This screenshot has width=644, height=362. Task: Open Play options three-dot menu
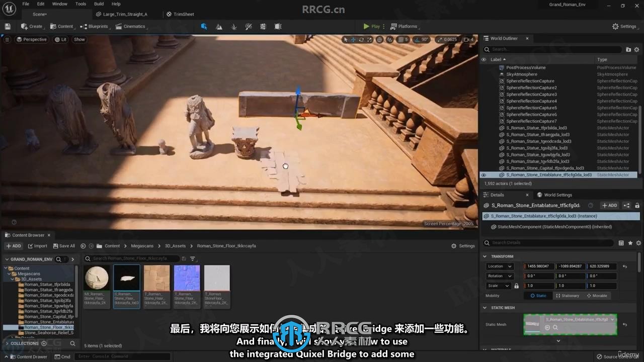coord(384,26)
